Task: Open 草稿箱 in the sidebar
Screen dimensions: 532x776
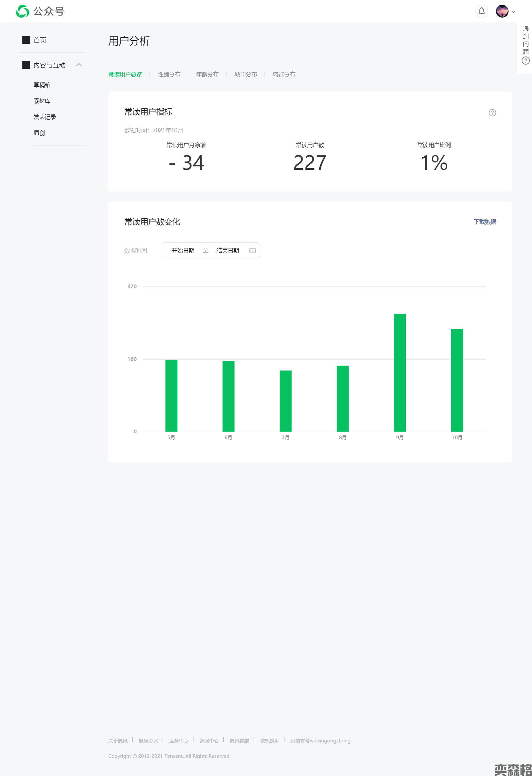Action: pos(42,85)
